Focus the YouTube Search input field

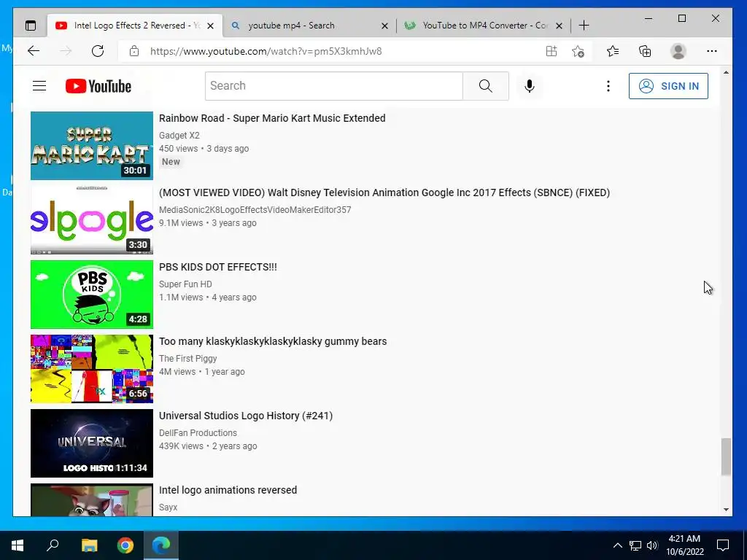(334, 86)
